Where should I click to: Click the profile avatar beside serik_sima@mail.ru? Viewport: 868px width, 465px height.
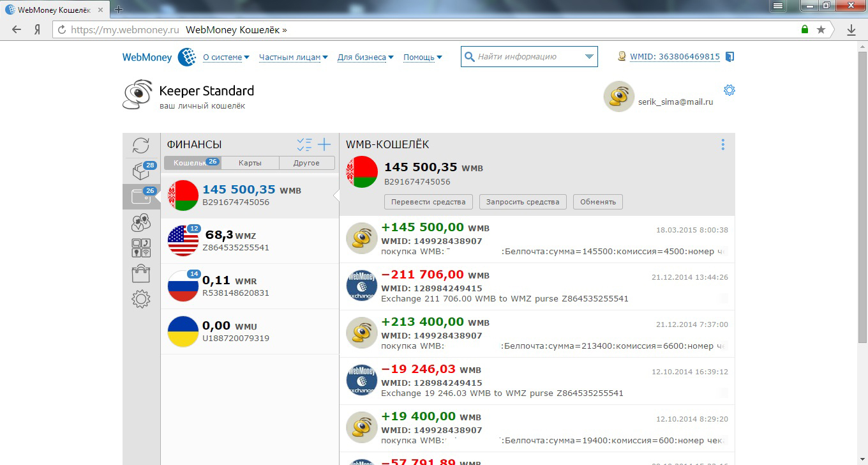pyautogui.click(x=618, y=96)
